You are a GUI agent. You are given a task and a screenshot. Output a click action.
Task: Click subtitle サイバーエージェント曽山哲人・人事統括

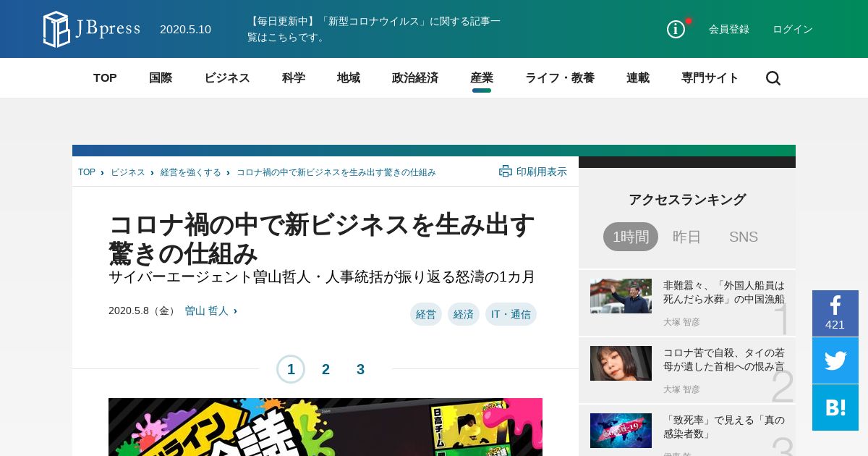coord(322,276)
